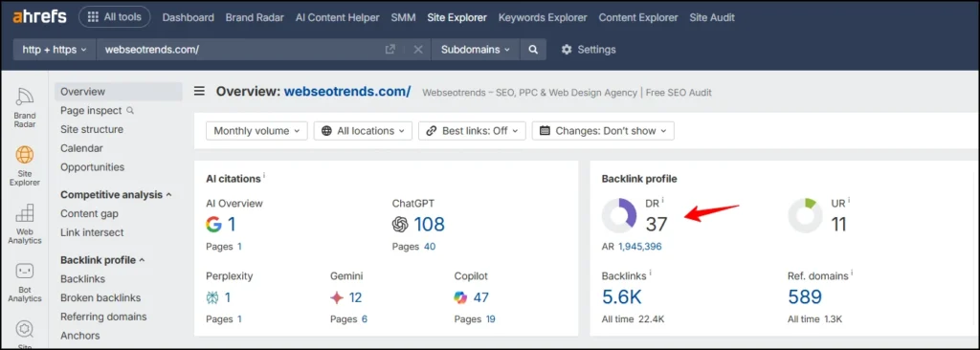Expand the Best links: Off dropdown
Image resolution: width=980 pixels, height=350 pixels.
(472, 131)
